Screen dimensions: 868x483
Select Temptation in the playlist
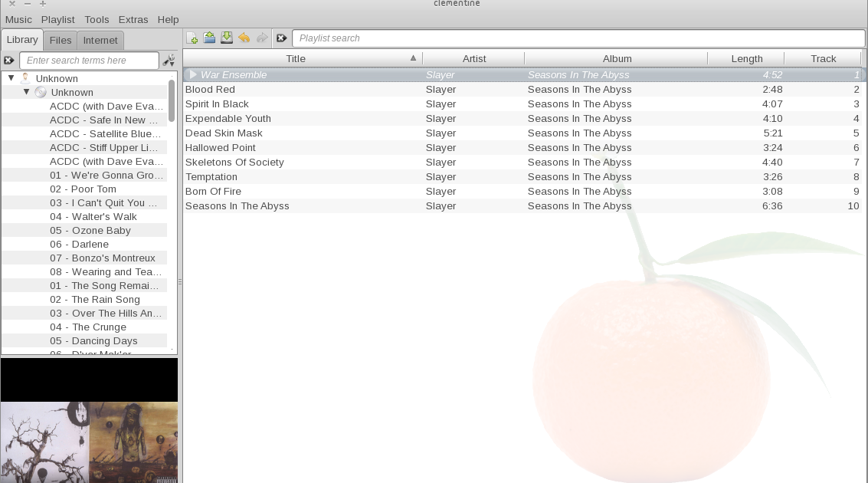click(x=212, y=176)
